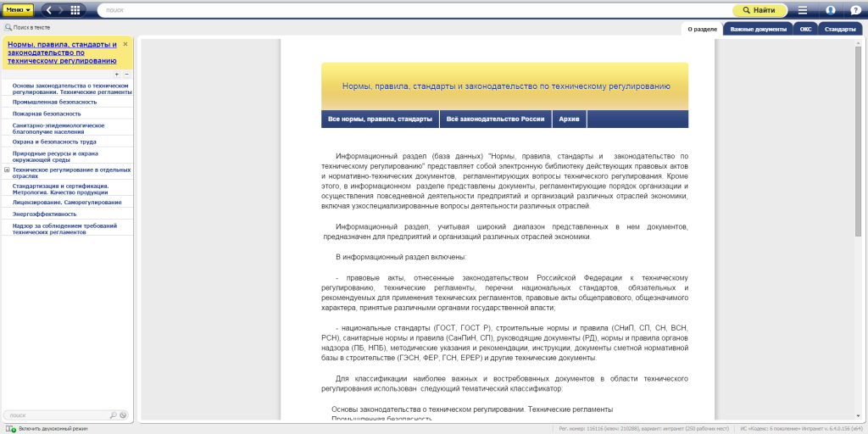Open the yellow Меню dropdown

click(19, 10)
